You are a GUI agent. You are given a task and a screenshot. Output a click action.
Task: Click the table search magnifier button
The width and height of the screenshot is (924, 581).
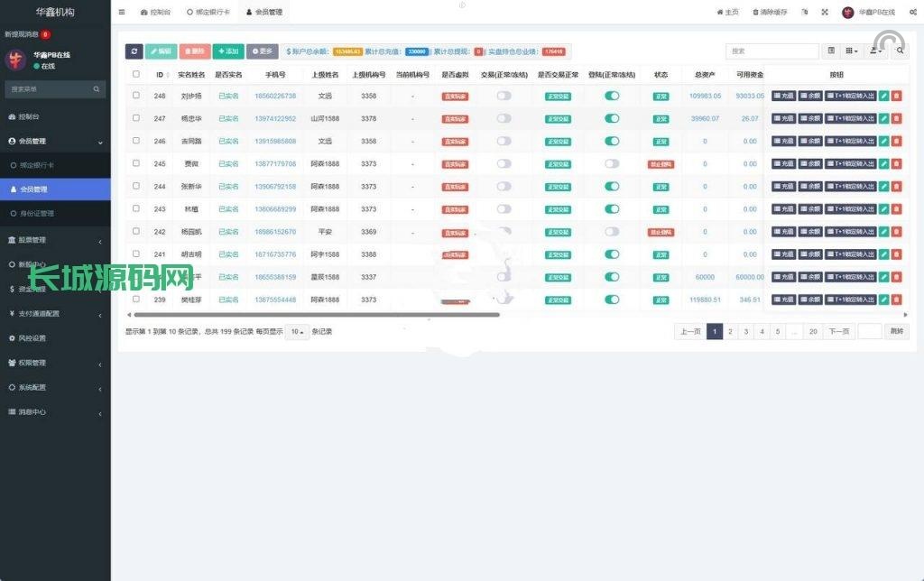(x=900, y=51)
